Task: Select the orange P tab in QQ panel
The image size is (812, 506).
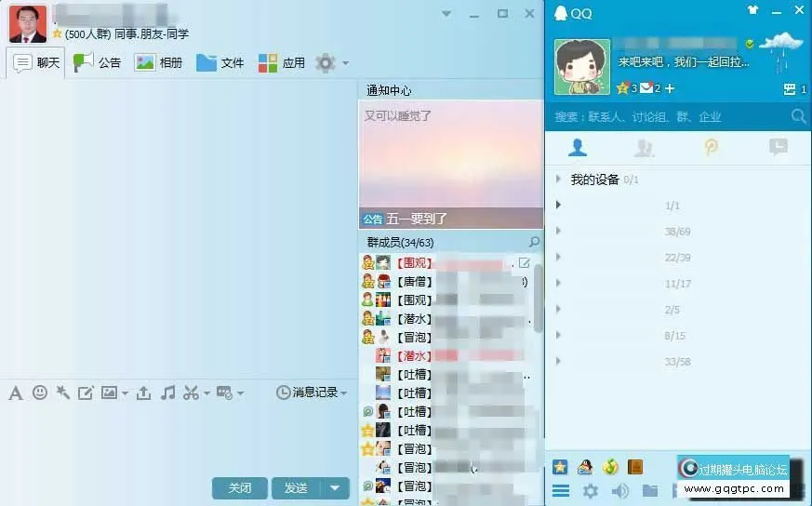Action: point(711,148)
